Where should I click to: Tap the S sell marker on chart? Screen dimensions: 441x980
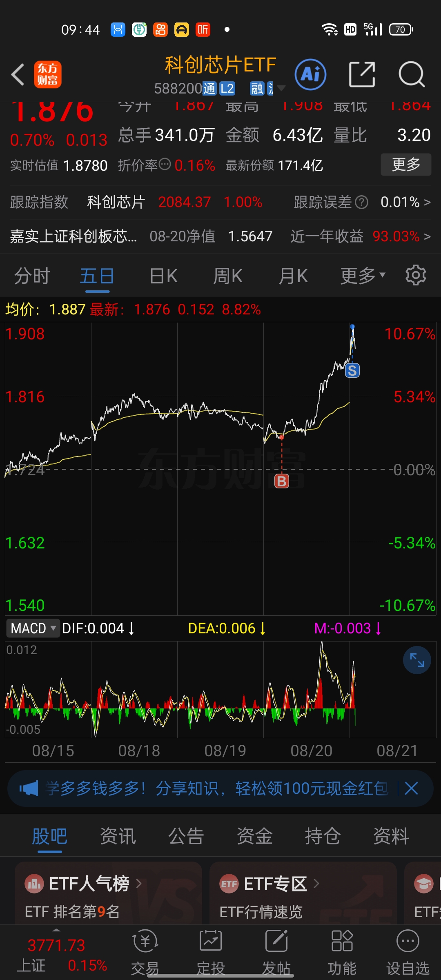[x=352, y=370]
